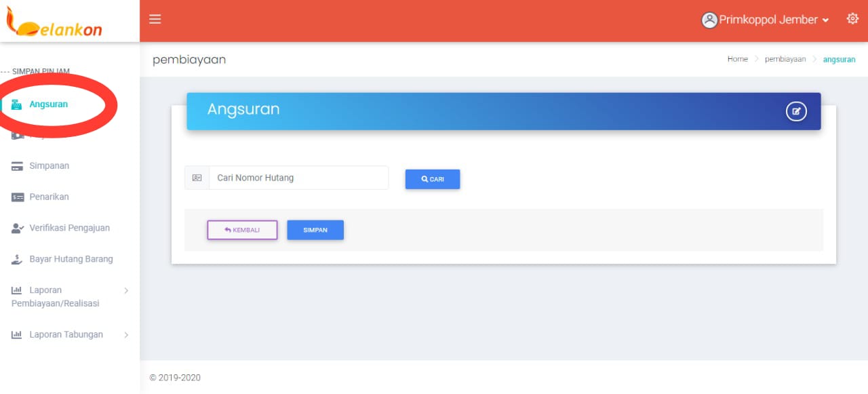Image resolution: width=868 pixels, height=394 pixels.
Task: Expand the Laporan Tabungan chevron
Action: (126, 335)
